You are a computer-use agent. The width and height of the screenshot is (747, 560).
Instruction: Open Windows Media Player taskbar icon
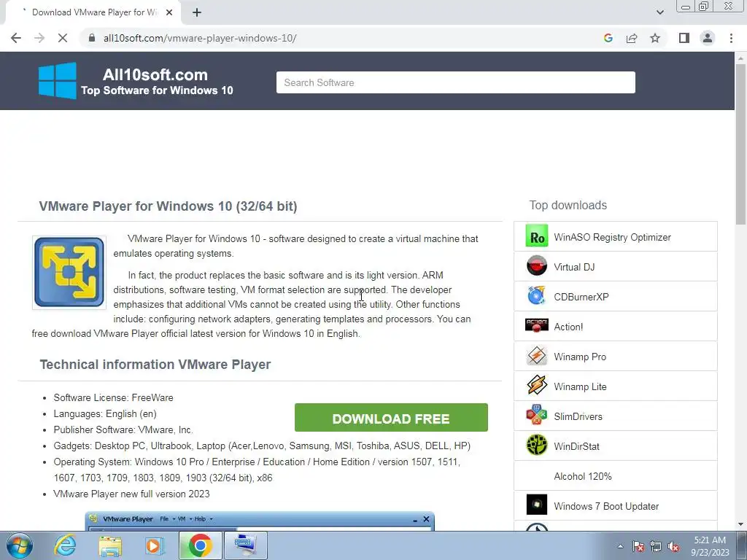[x=153, y=545]
